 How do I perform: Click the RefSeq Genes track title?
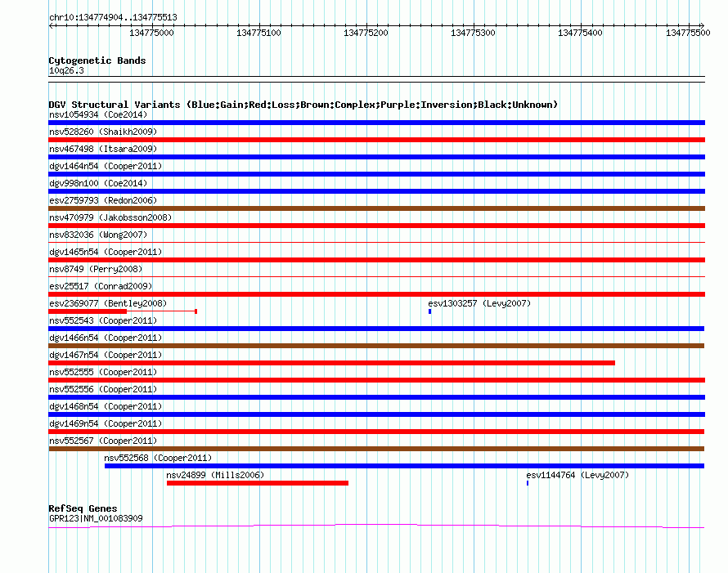click(x=83, y=508)
